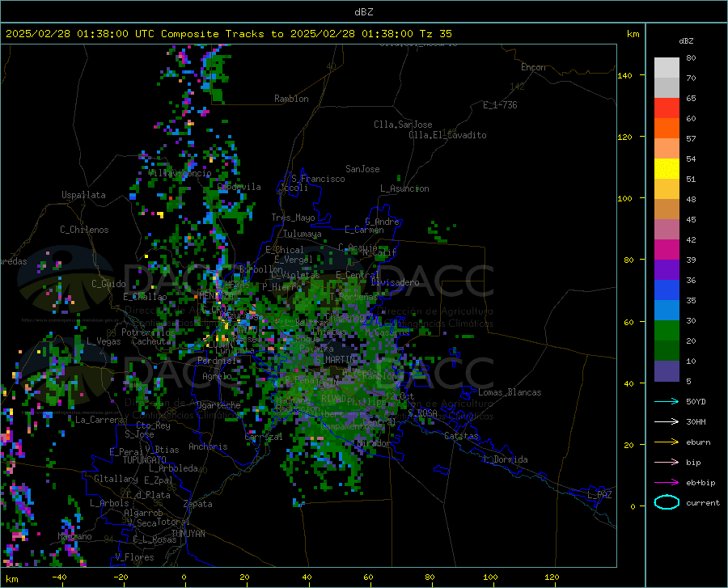This screenshot has height=588, width=728.
Task: Click the Ugarteche map label
Action: pos(218,405)
